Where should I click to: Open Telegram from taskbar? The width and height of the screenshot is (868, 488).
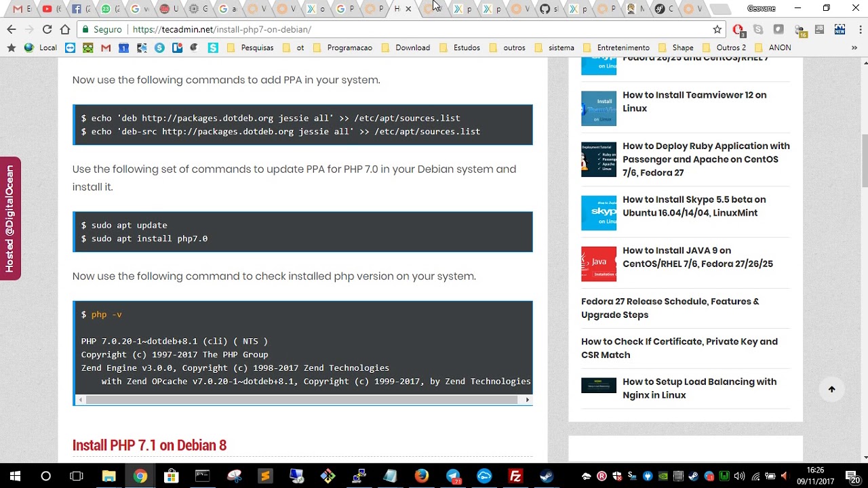453,476
